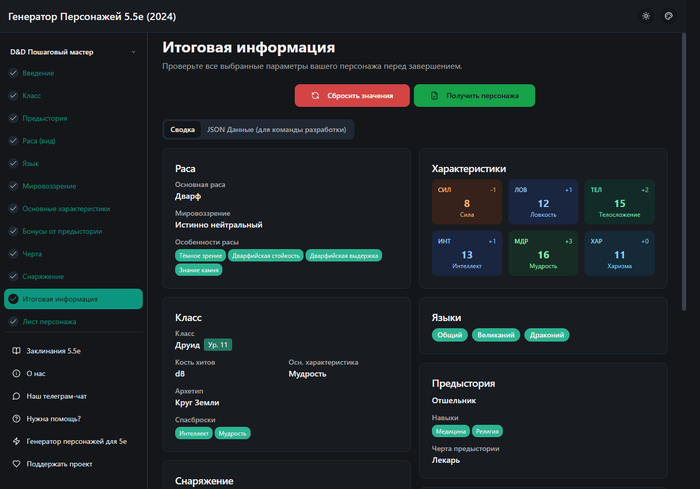Click the info icon next to О нас

click(16, 373)
